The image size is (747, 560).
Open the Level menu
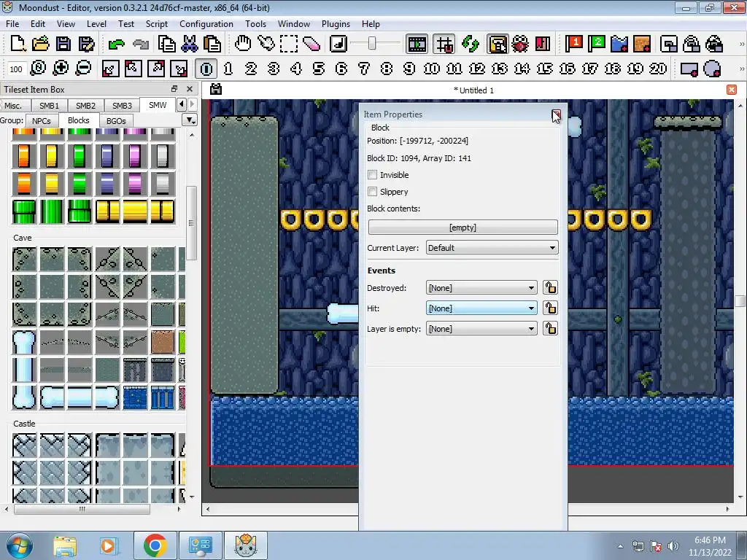(96, 24)
